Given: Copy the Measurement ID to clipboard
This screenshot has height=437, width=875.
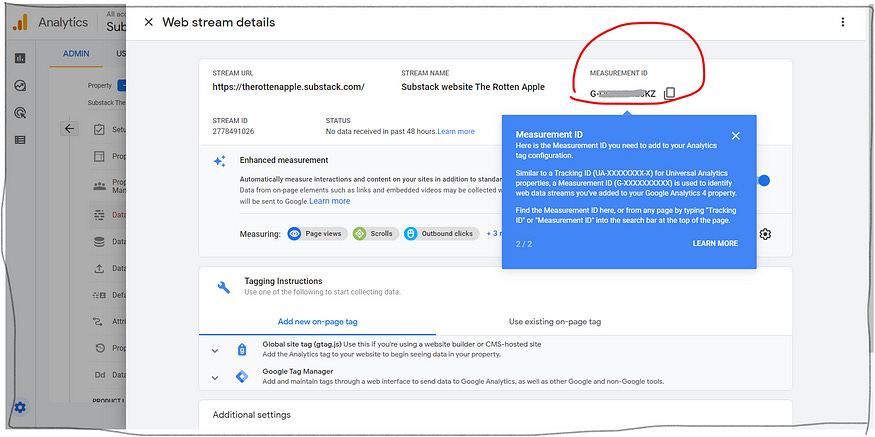Looking at the screenshot, I should pos(670,93).
